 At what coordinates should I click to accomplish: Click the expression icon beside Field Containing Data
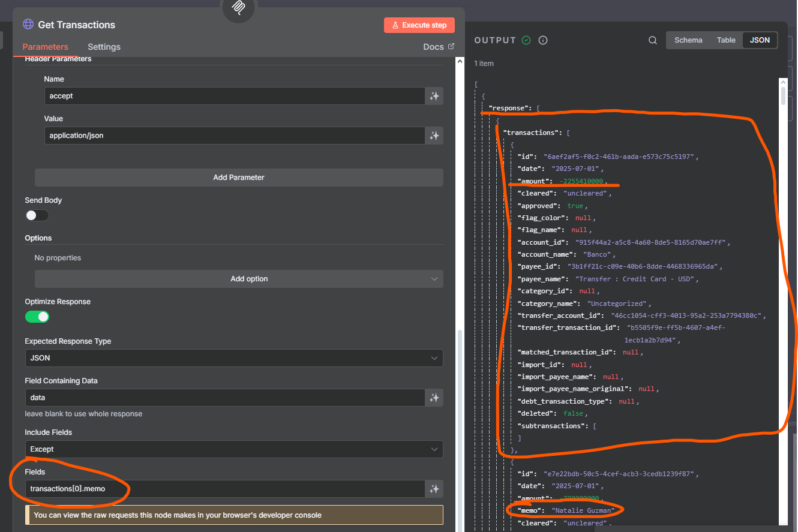434,397
